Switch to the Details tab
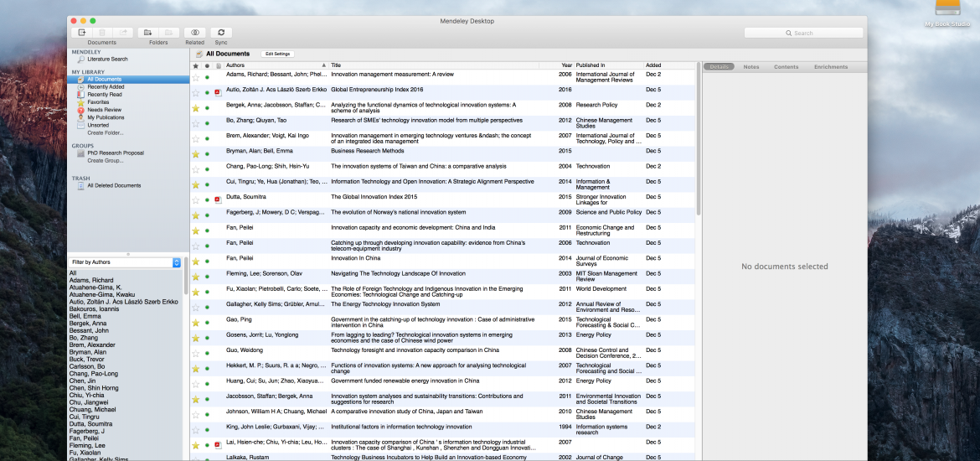The image size is (980, 461). click(719, 67)
